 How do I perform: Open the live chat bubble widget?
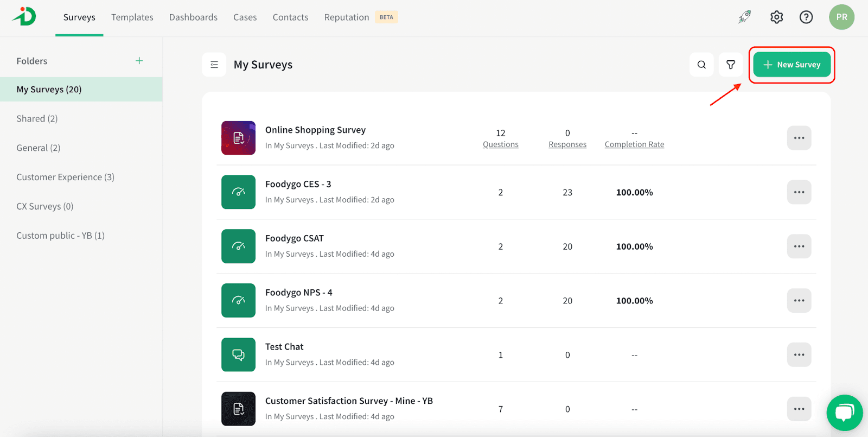tap(844, 413)
